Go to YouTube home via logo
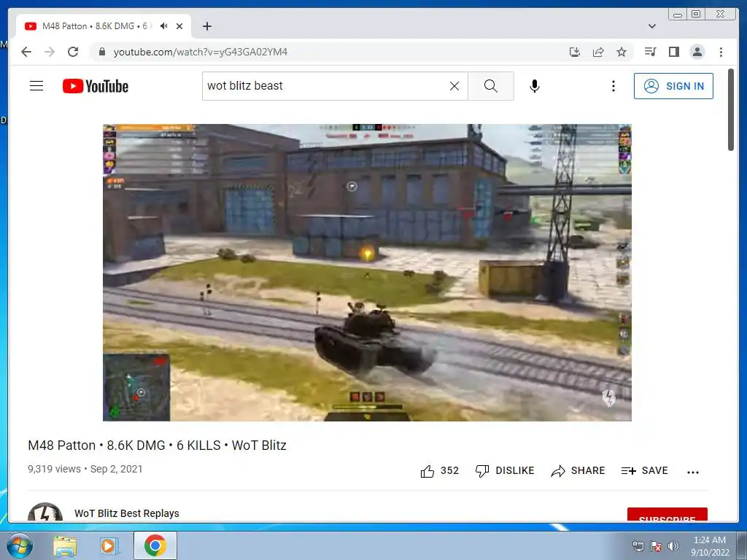The height and width of the screenshot is (560, 747). [96, 86]
